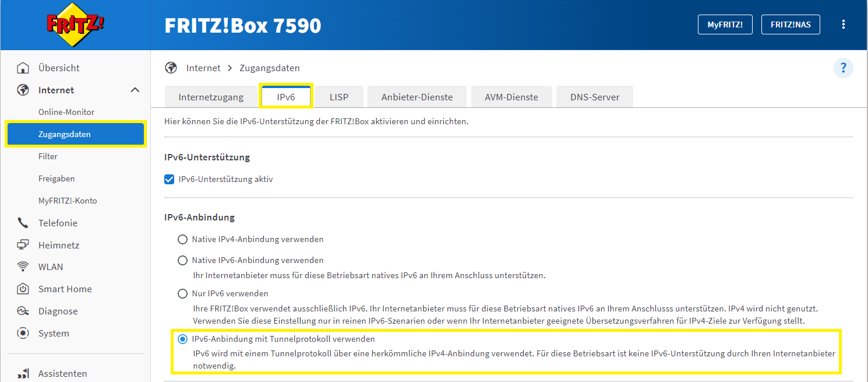Select Nur IPv6 verwenden radio
Screen dimensions: 868x382
[x=182, y=293]
